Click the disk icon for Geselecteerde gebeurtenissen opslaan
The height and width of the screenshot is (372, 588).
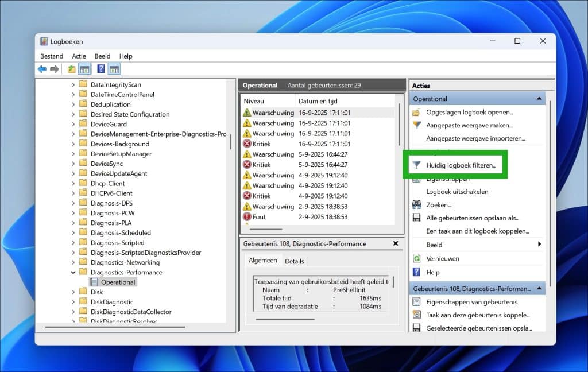(x=416, y=328)
